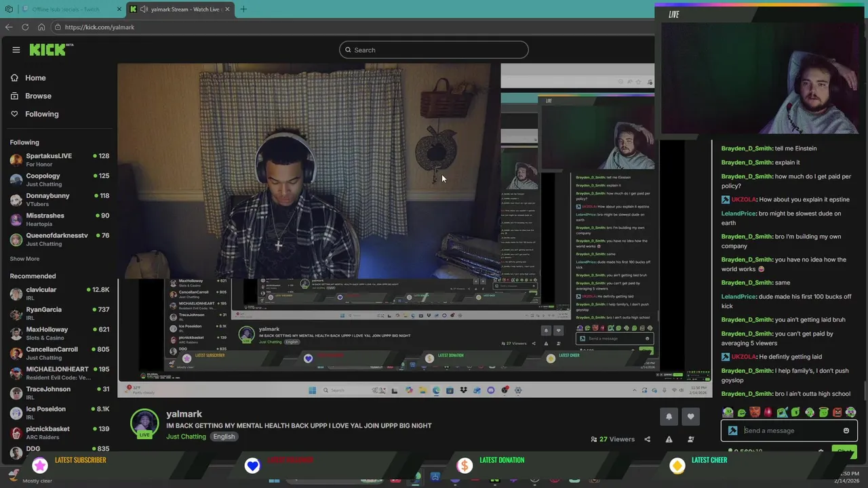Open SpartakusLIVE channel from Following list
The height and width of the screenshot is (488, 868).
(x=60, y=159)
